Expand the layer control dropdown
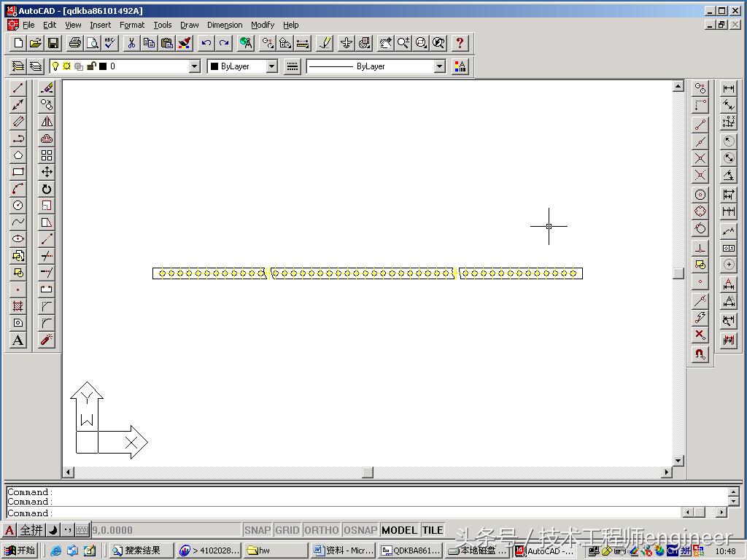Screen dimensions: 747x560 click(194, 66)
